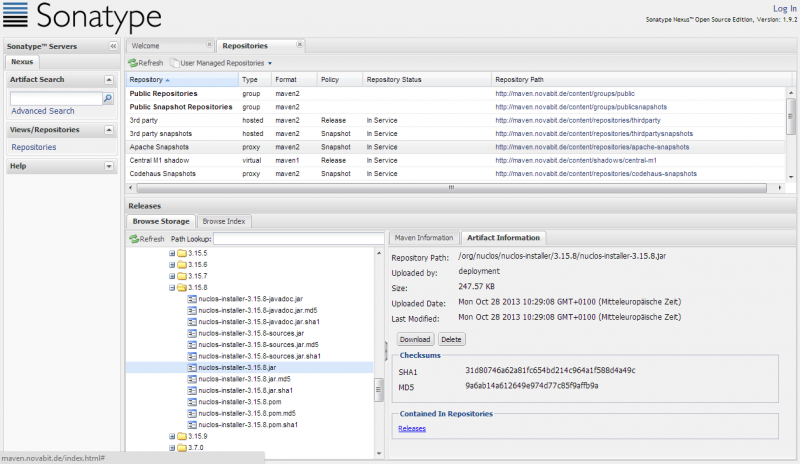
Task: Open Advanced Search link
Action: click(x=43, y=111)
